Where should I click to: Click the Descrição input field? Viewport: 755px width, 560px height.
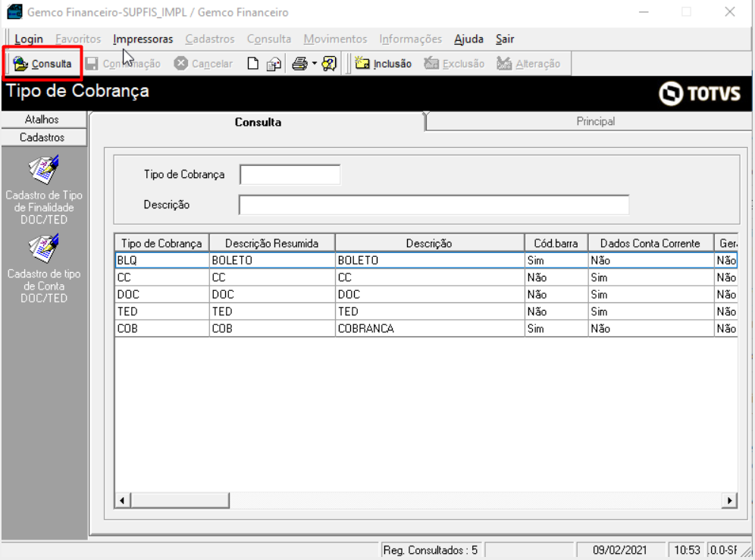[x=434, y=205]
